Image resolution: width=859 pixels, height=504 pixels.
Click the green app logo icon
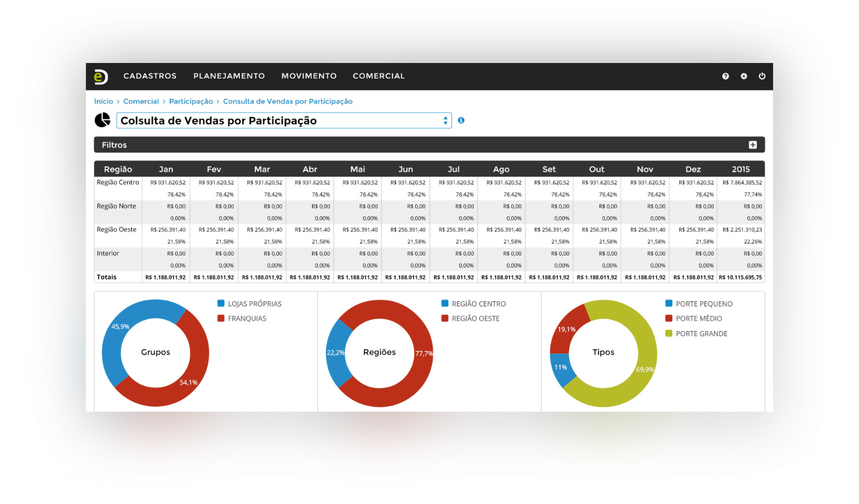point(101,76)
